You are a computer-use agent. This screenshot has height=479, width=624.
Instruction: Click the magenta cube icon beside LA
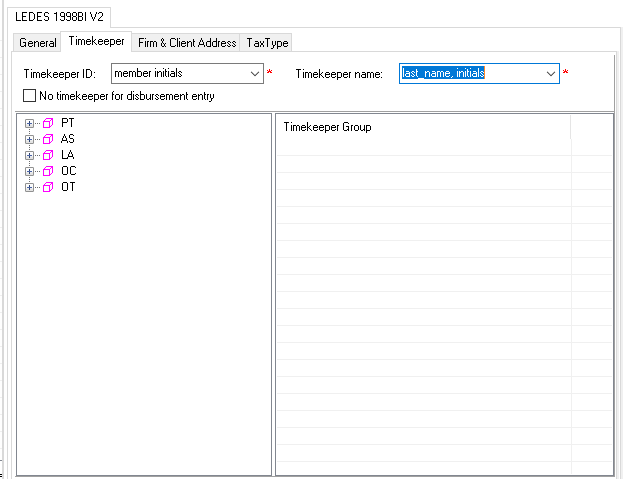(x=48, y=155)
